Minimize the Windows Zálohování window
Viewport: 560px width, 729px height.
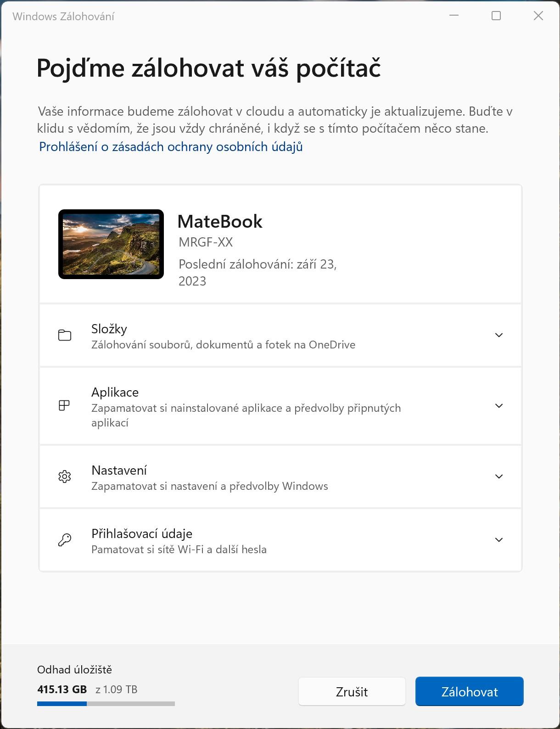click(x=454, y=16)
